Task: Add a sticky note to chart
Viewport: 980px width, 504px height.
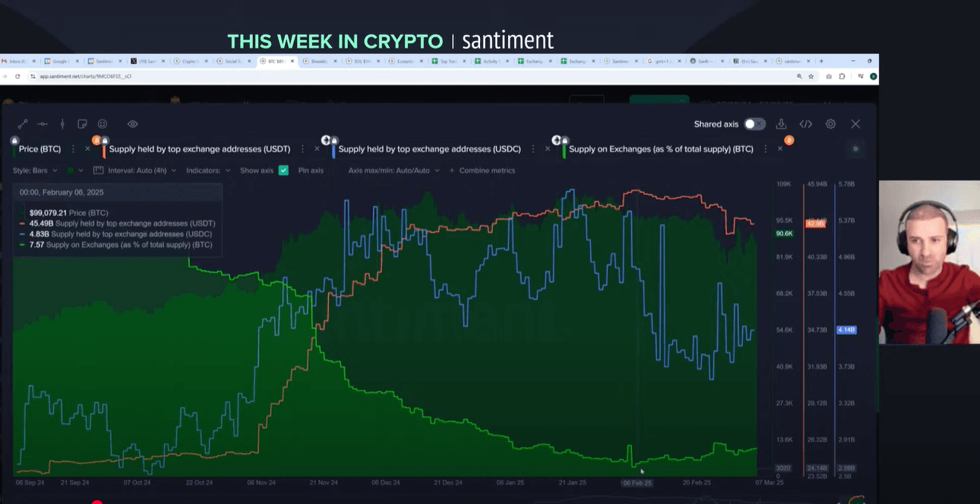Action: pyautogui.click(x=83, y=124)
